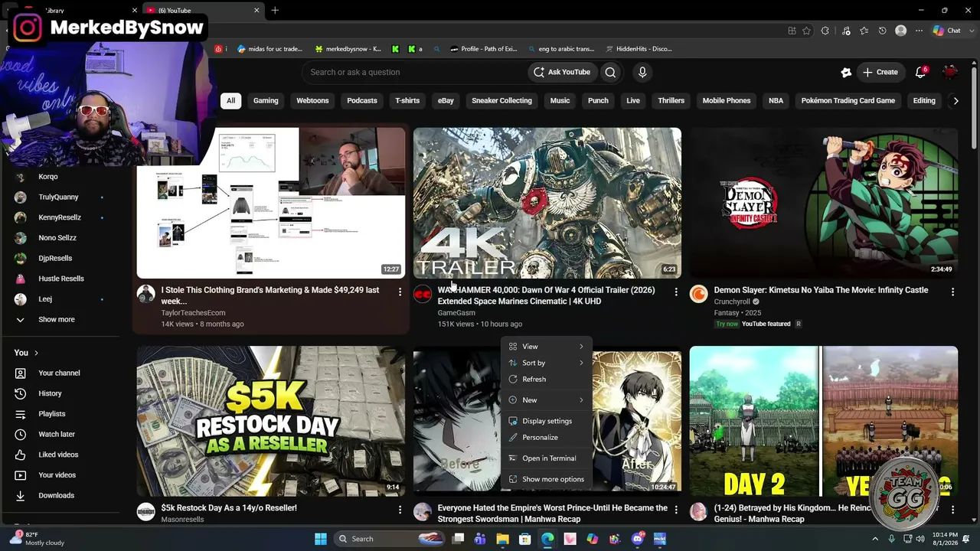Click the Crunchyroll channel avatar
The image size is (980, 551).
[x=699, y=295]
